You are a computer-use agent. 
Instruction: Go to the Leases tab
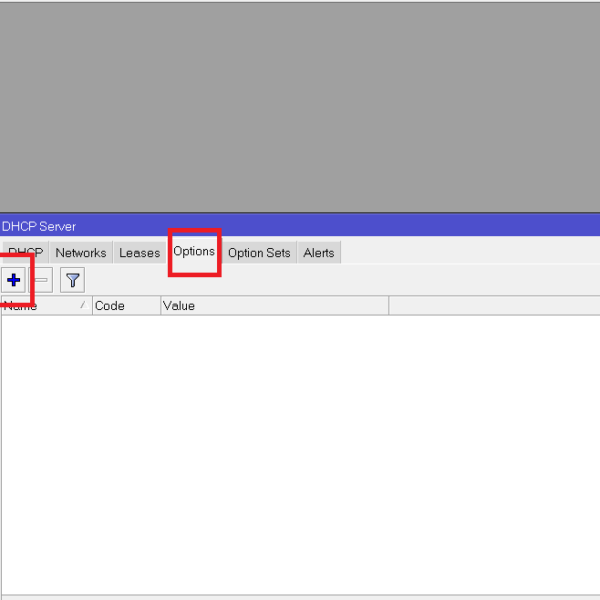[139, 253]
